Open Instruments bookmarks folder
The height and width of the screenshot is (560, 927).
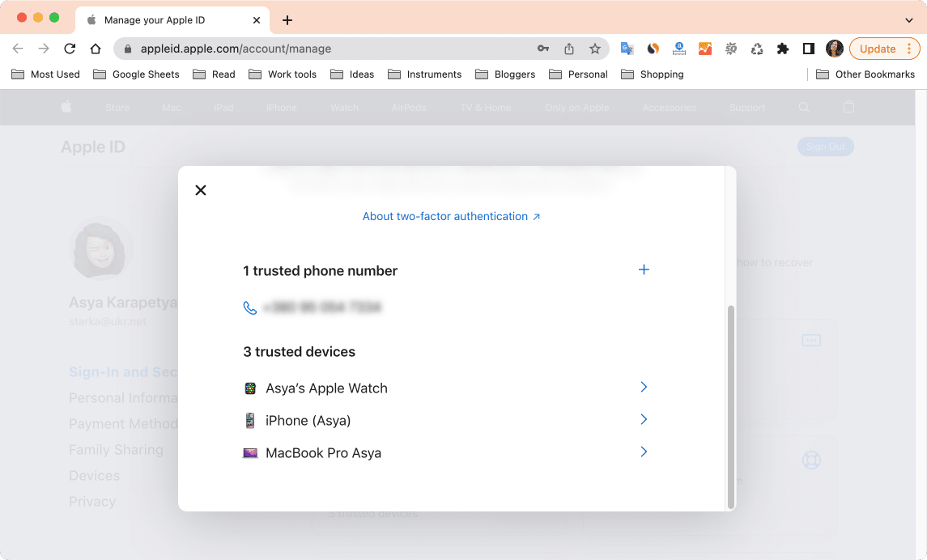click(424, 74)
